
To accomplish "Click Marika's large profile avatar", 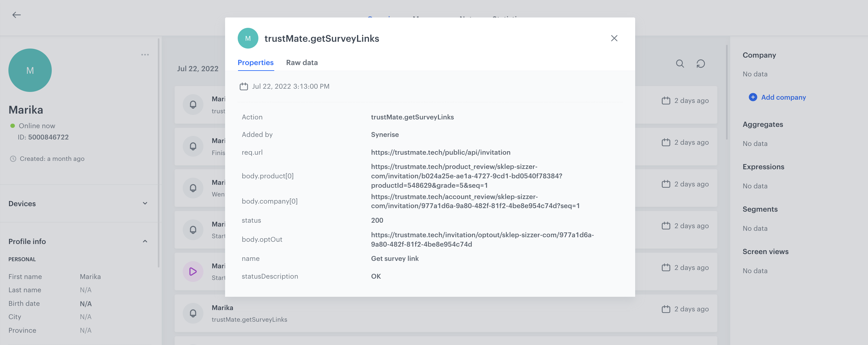I will (30, 70).
